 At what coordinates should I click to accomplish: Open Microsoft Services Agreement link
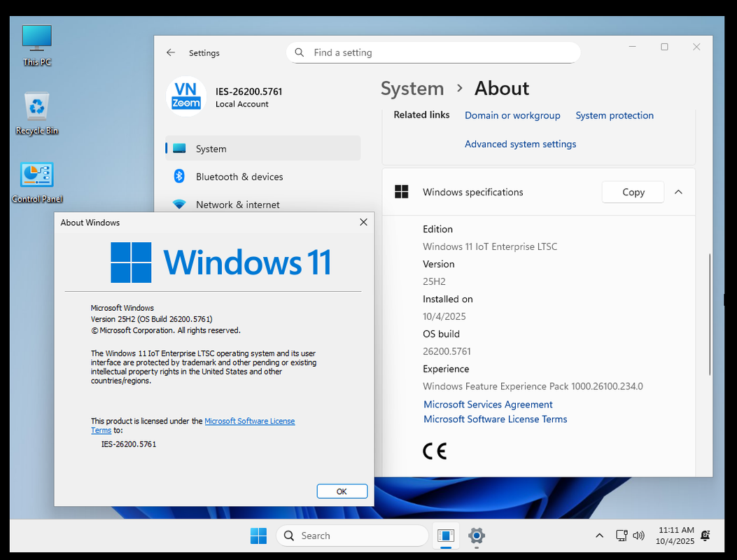tap(488, 405)
